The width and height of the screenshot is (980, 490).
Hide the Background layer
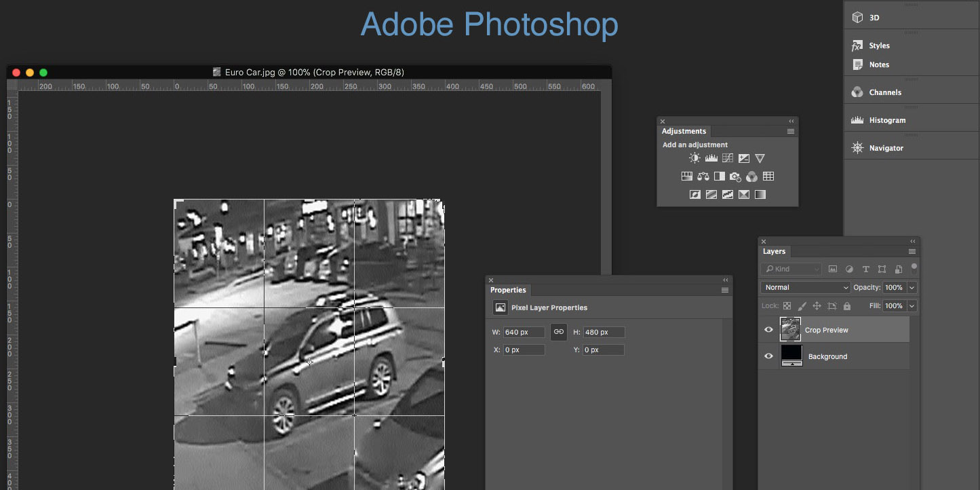click(768, 356)
